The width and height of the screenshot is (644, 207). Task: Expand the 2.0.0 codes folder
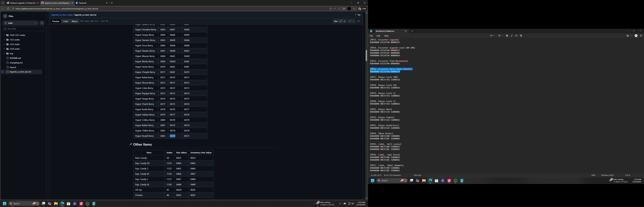pos(4,49)
